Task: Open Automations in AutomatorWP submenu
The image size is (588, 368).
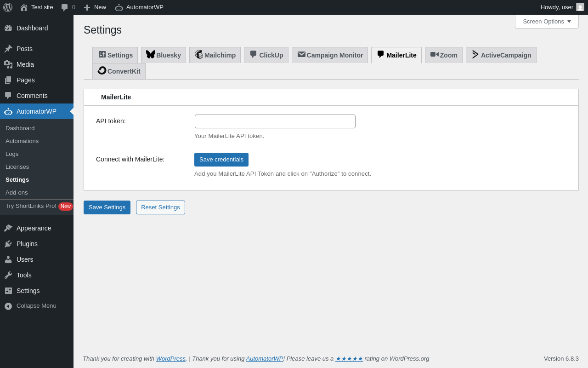Action: pyautogui.click(x=22, y=141)
